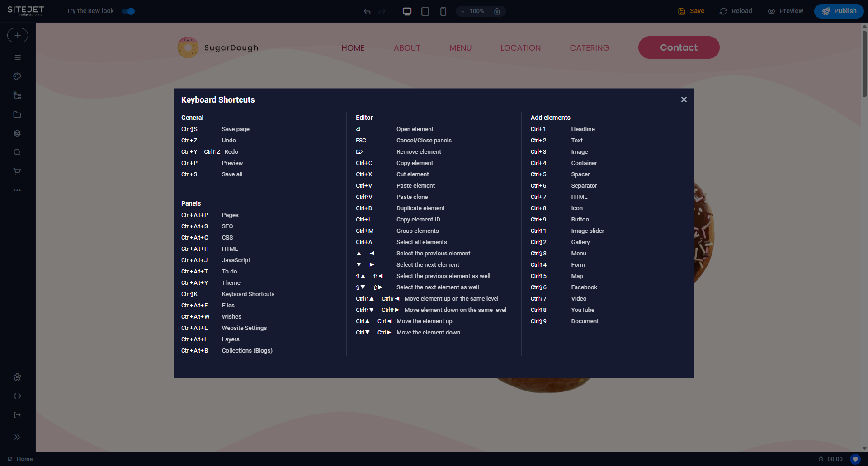This screenshot has height=466, width=868.
Task: Close the Keyboard Shortcuts dialog
Action: [x=684, y=99]
